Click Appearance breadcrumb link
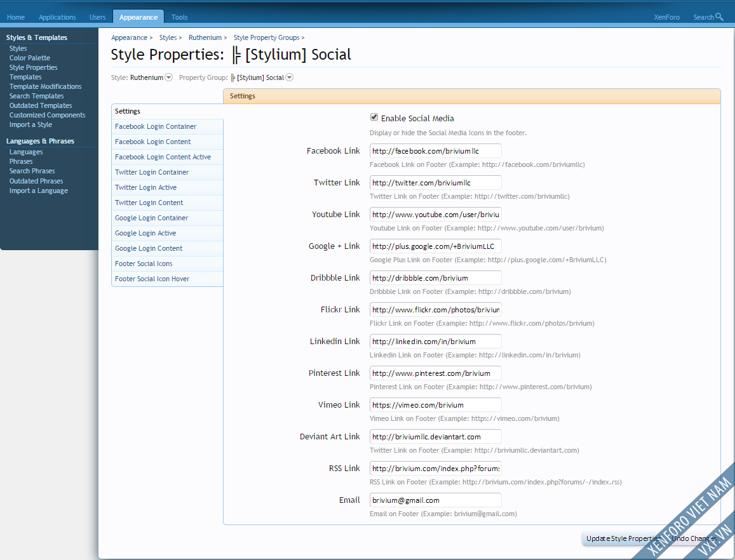735x560 pixels. (x=129, y=37)
